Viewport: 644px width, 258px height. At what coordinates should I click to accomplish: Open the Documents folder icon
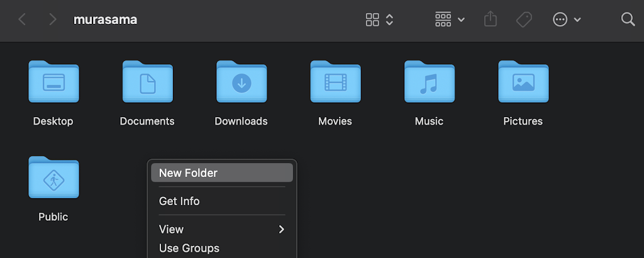pyautogui.click(x=147, y=82)
